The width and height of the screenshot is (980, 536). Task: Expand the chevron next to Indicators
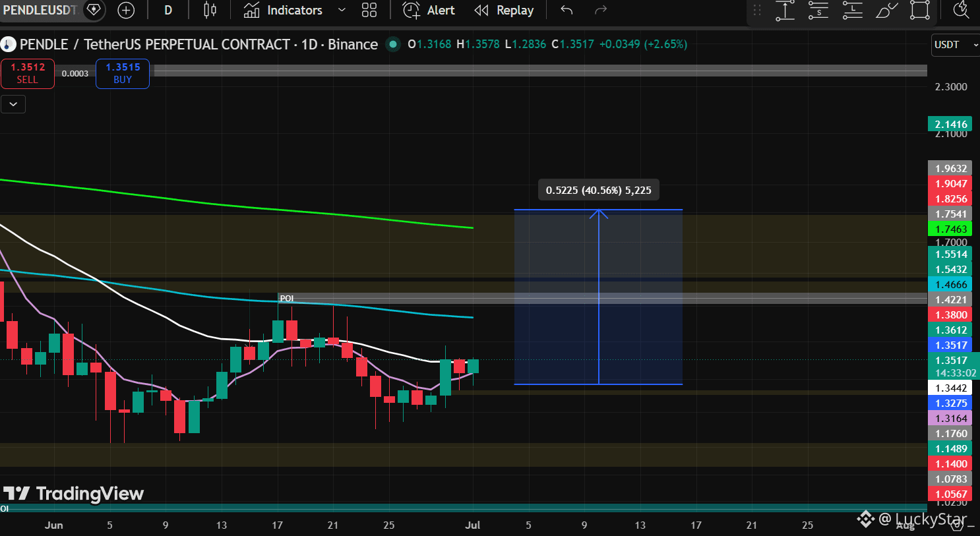pos(342,10)
